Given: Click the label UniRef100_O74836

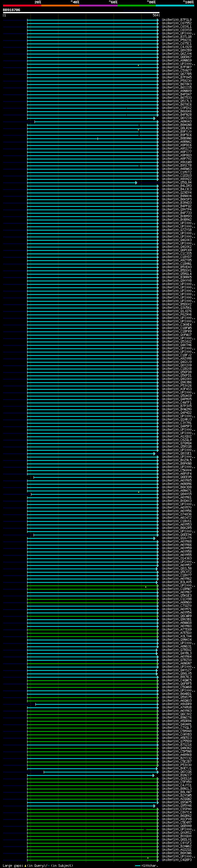Looking at the screenshot, I should click(x=176, y=514).
